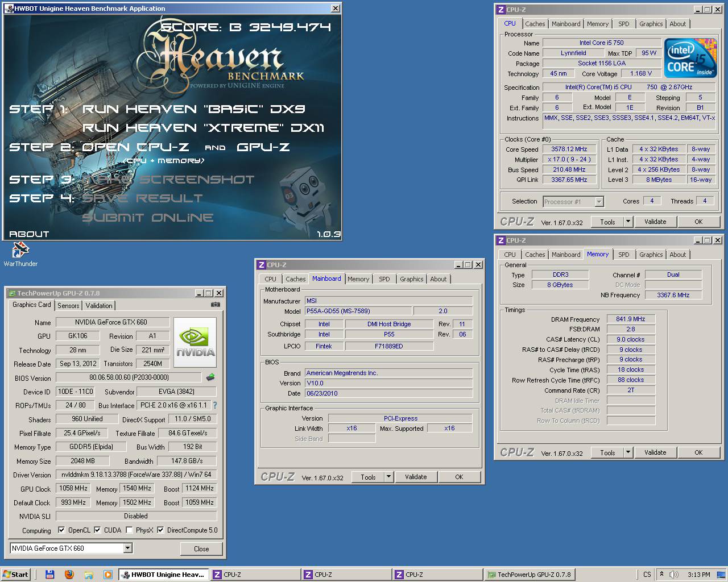Launch Firefox from quick launch bar
Viewport: 728px width, 582px height.
click(x=69, y=575)
